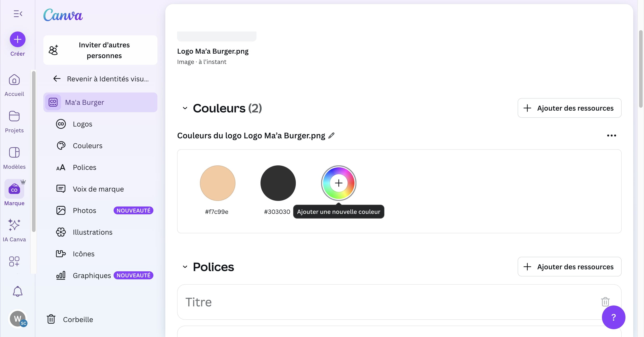Open IA Canva sparkle icon

tap(14, 225)
